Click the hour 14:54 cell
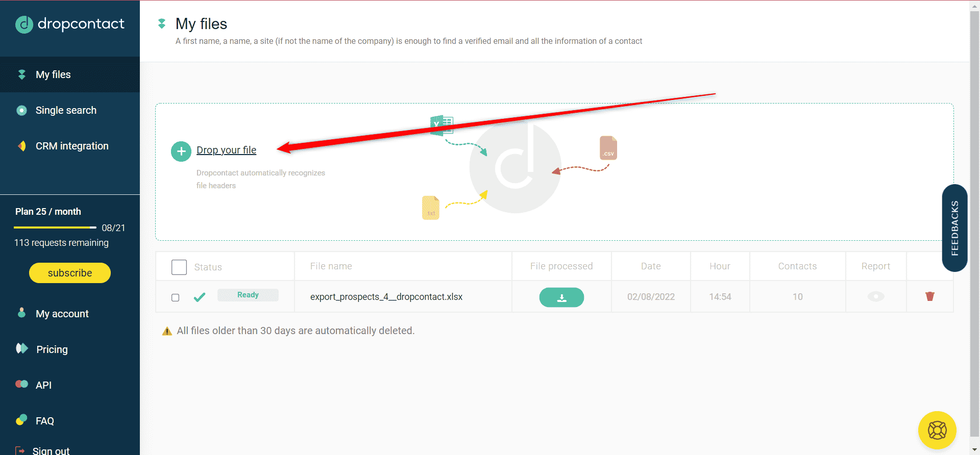The width and height of the screenshot is (980, 455). coord(720,297)
